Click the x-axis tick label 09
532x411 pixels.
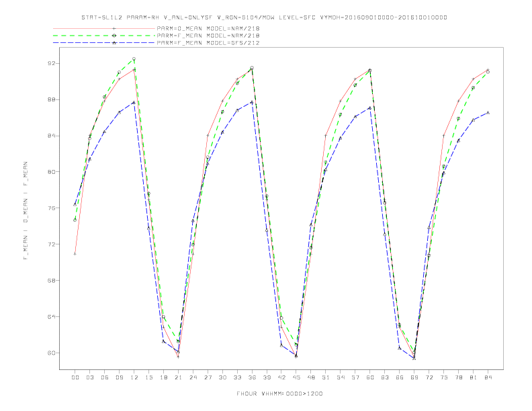tap(119, 377)
